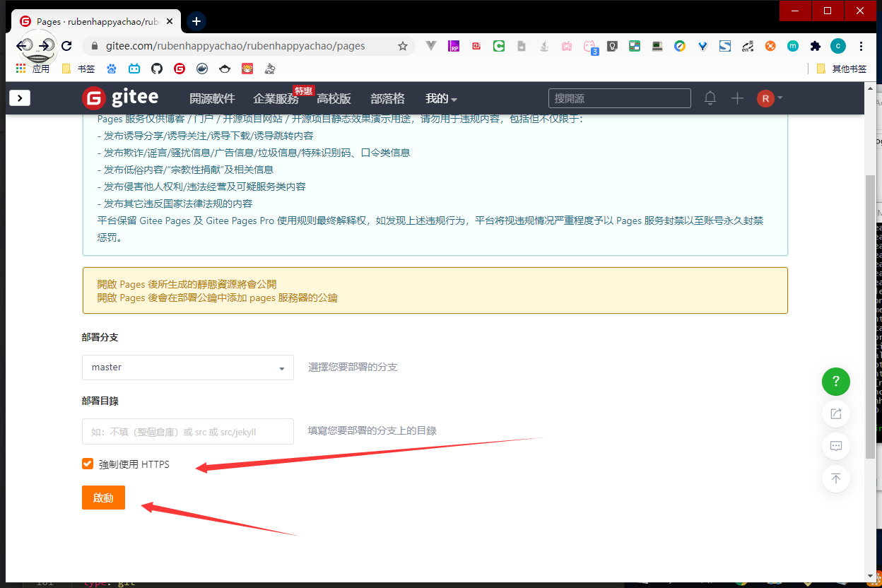Open the 部落格 link in the header
The image size is (882, 588).
pos(387,99)
